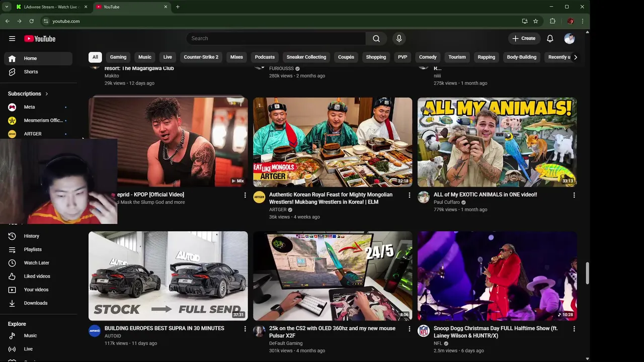Show more category chips with right arrow
Viewport: 644px width, 362px height.
[x=576, y=57]
